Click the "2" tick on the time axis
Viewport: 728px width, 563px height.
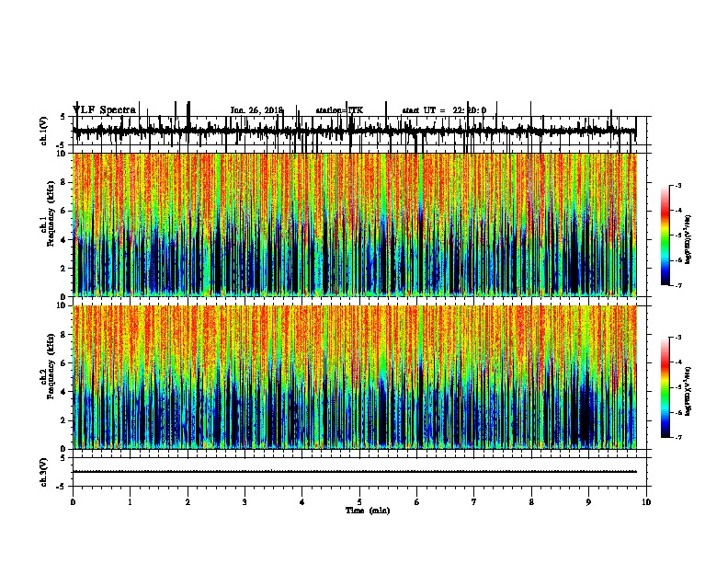pyautogui.click(x=188, y=502)
